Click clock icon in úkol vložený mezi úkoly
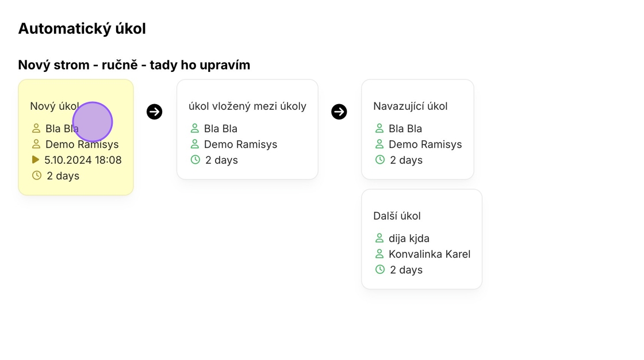Screen dimensions: 644x360 [x=195, y=160]
